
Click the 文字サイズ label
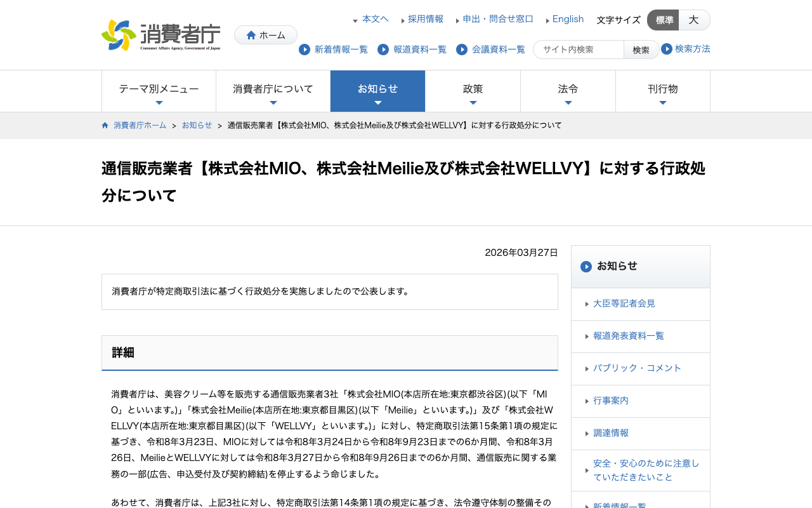[x=619, y=20]
